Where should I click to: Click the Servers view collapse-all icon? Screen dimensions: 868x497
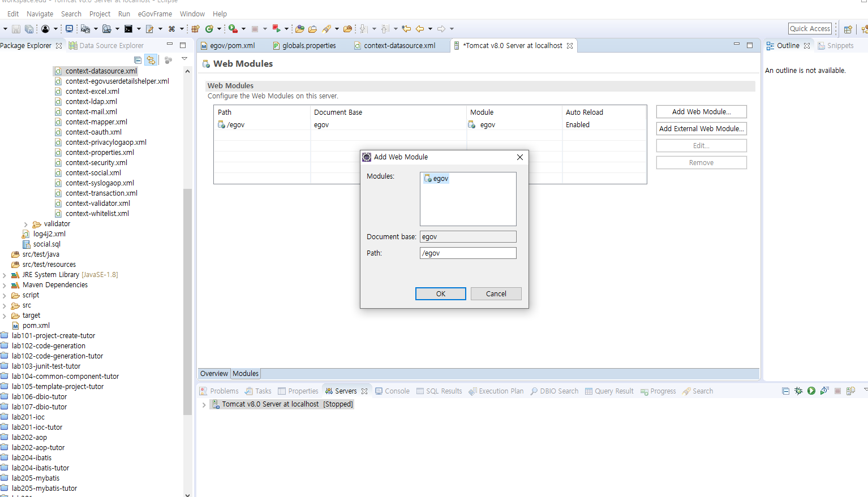(785, 391)
